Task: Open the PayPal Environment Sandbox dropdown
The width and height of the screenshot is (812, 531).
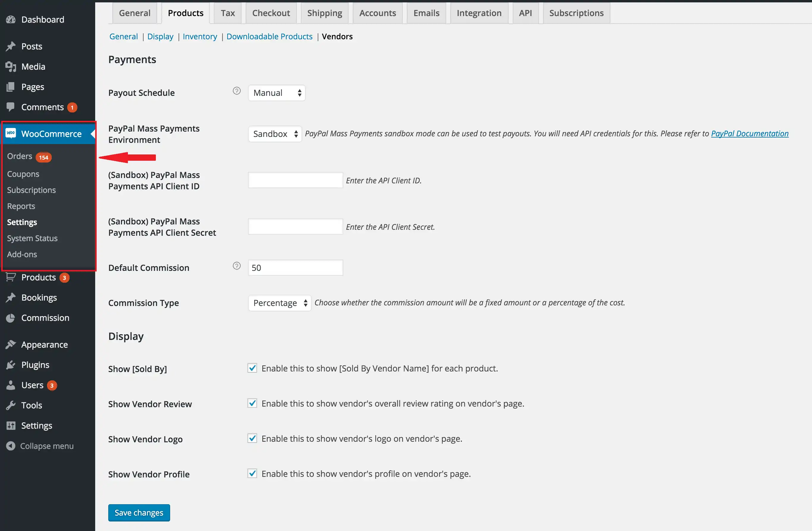Action: [x=275, y=134]
